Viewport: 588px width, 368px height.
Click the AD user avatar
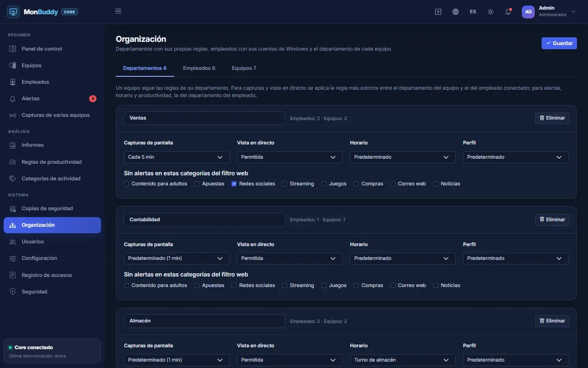pyautogui.click(x=528, y=12)
